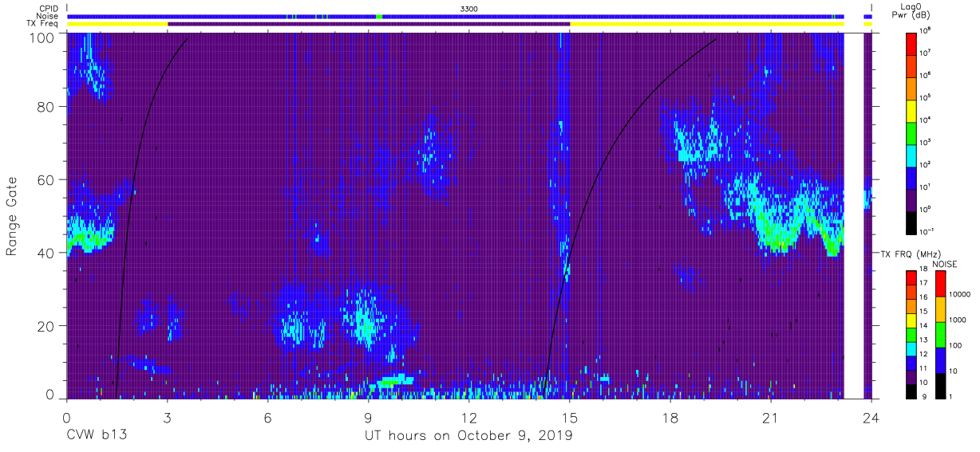
Task: Click the white data gap before hour 24
Action: click(854, 215)
